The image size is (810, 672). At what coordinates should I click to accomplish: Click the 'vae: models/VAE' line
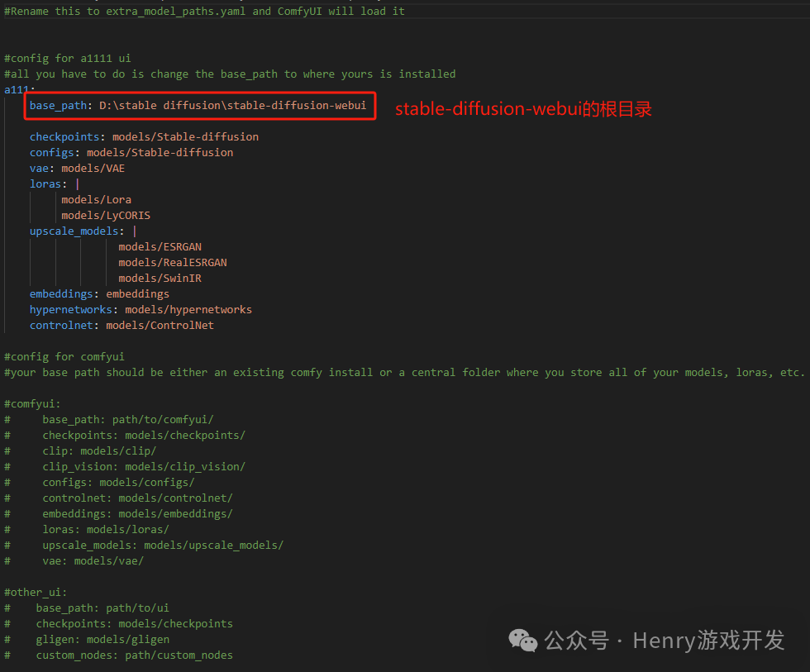tap(77, 169)
